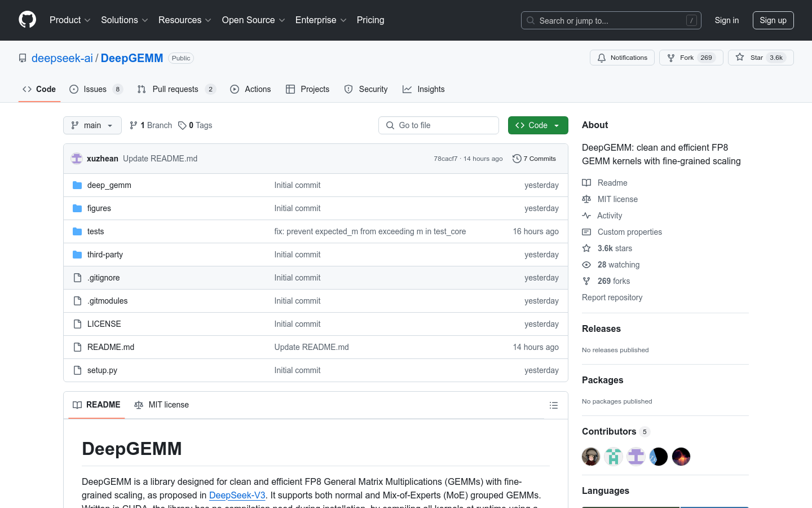
Task: Open the DeepGEMM repository link
Action: pos(132,58)
